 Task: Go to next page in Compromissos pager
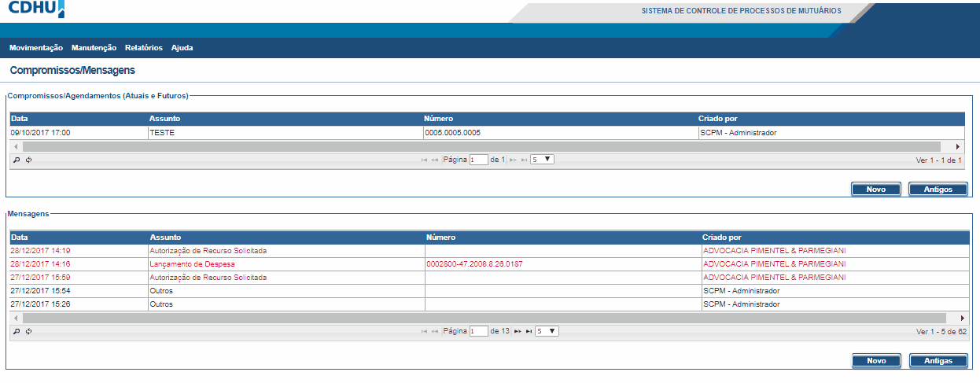pos(514,160)
